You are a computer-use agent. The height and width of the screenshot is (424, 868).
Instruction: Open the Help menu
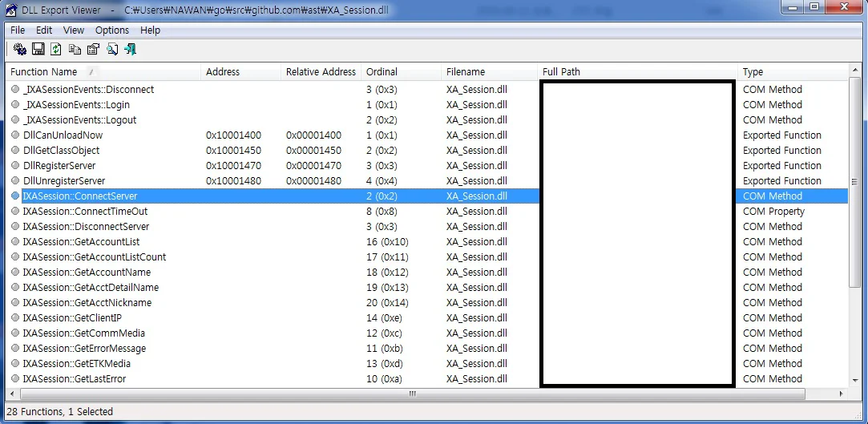[150, 30]
